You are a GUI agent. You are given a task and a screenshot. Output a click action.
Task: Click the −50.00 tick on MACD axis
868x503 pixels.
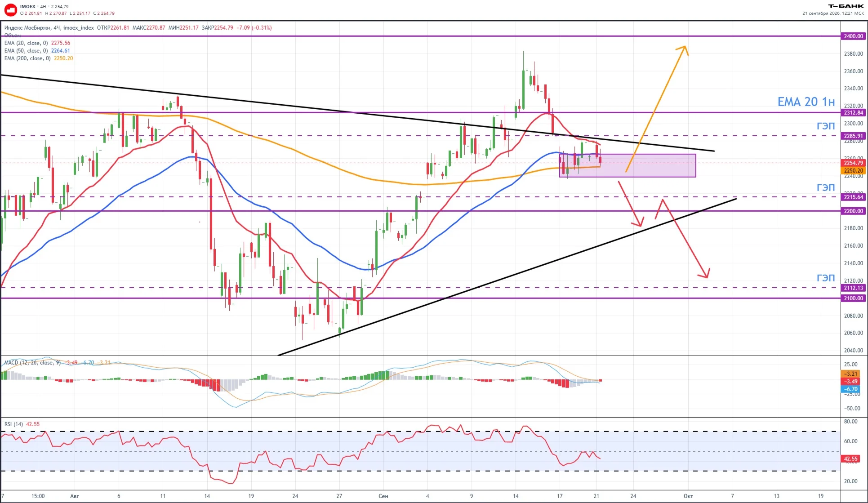[851, 408]
